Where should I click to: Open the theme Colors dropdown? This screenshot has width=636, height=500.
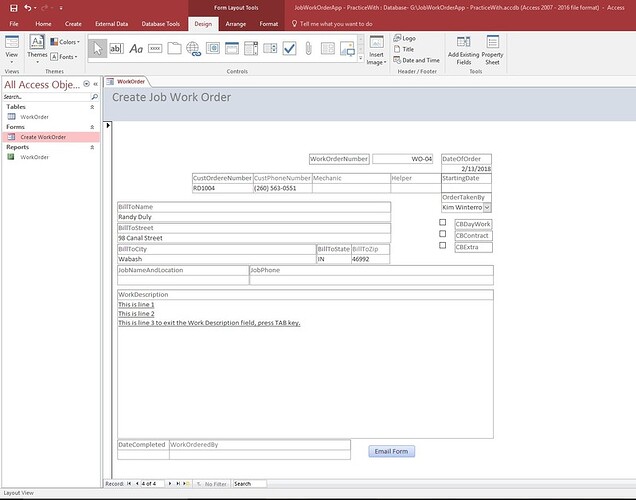coord(68,42)
